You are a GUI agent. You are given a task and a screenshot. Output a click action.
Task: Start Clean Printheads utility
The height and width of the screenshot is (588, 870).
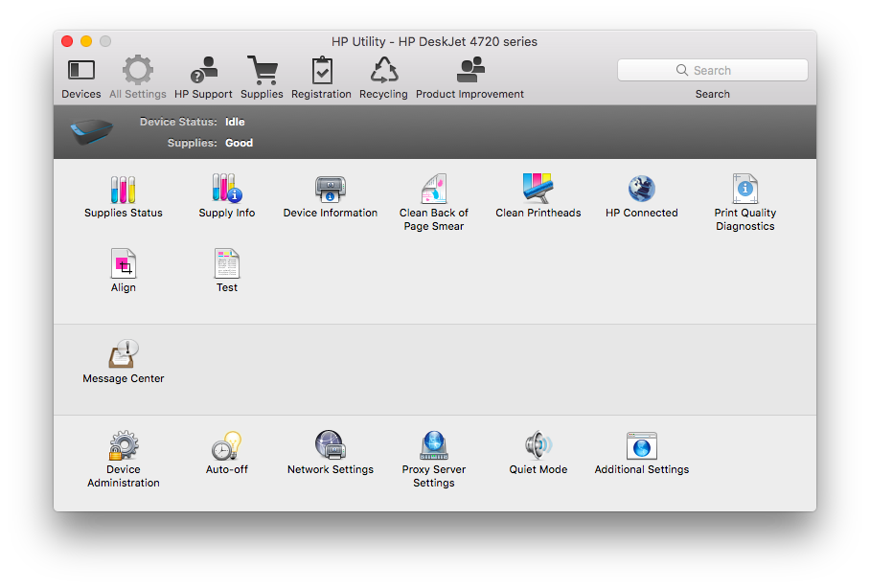point(538,190)
